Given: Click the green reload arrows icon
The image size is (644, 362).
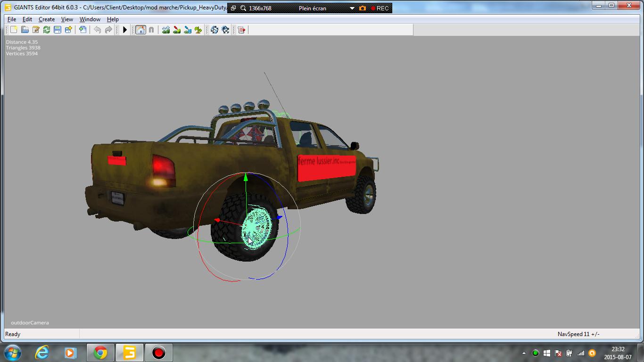Looking at the screenshot, I should point(47,30).
